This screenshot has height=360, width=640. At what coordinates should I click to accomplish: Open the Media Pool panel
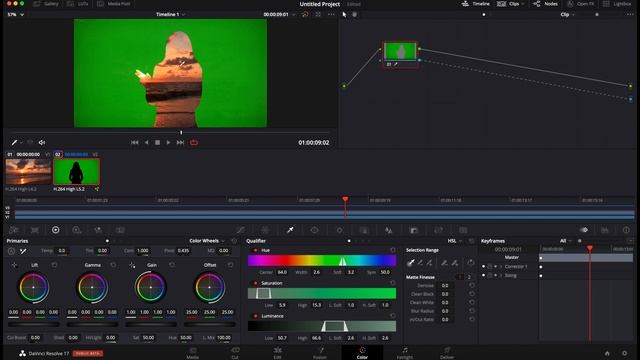pyautogui.click(x=114, y=4)
